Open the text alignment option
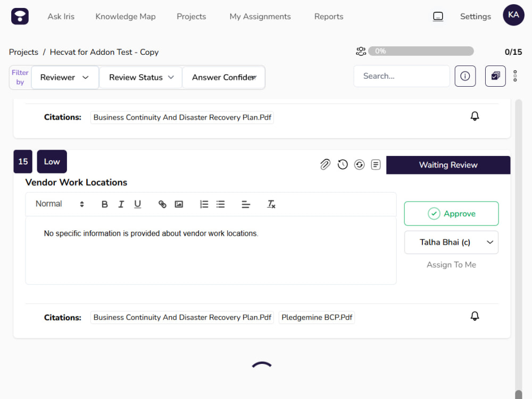The height and width of the screenshot is (399, 532). click(246, 204)
